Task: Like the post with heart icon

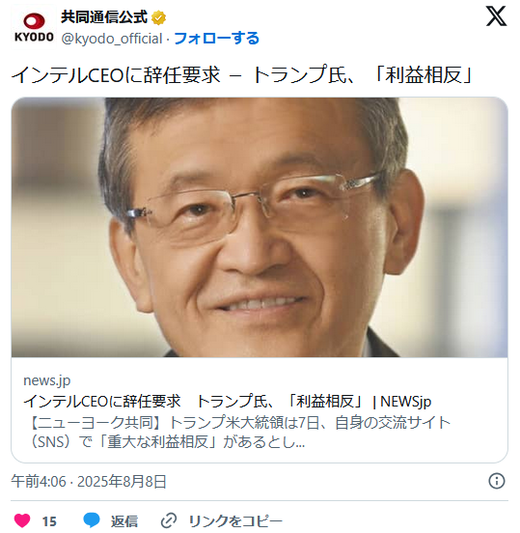Action: point(22,520)
